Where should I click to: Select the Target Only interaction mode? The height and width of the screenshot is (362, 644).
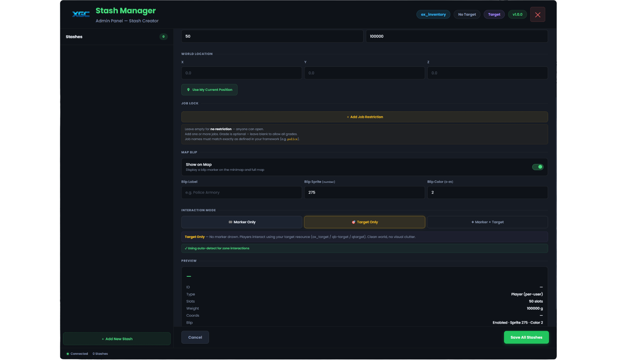pyautogui.click(x=365, y=222)
